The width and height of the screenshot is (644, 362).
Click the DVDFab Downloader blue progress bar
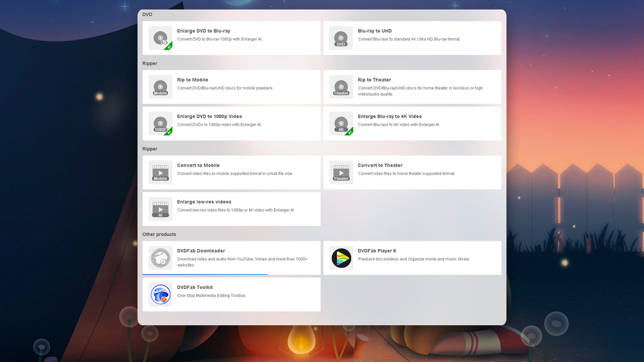pyautogui.click(x=205, y=274)
